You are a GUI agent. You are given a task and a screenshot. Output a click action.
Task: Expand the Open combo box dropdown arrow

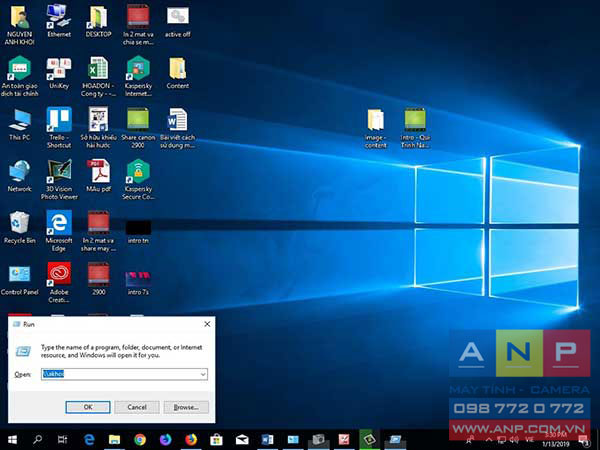(x=203, y=374)
